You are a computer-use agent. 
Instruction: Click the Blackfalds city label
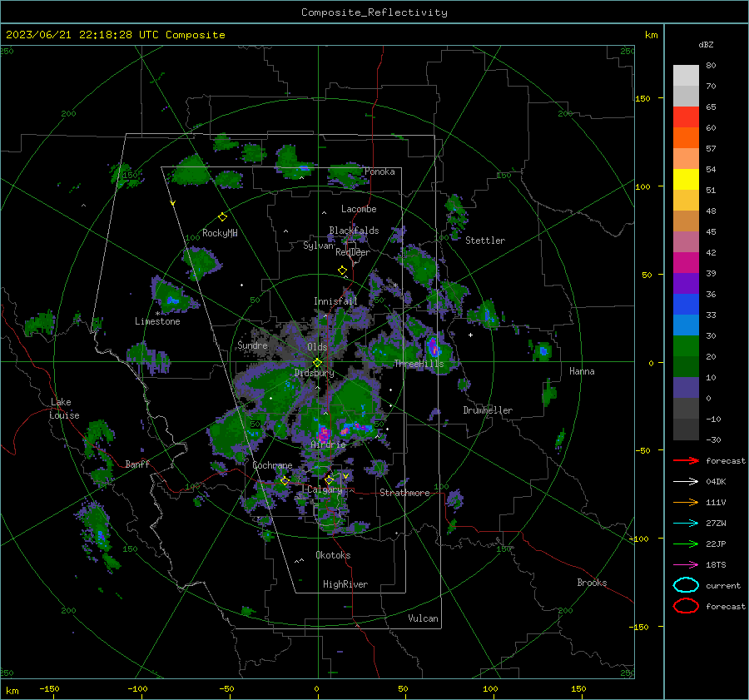click(x=354, y=231)
